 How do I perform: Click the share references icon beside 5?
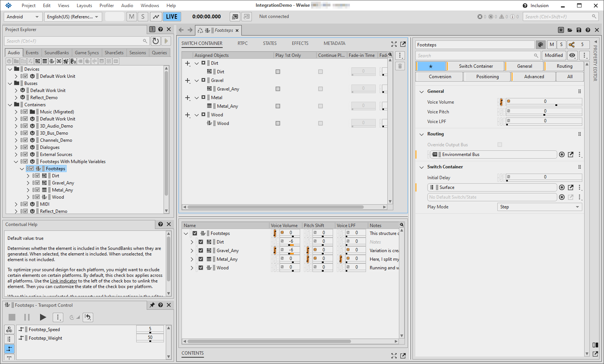point(572,45)
